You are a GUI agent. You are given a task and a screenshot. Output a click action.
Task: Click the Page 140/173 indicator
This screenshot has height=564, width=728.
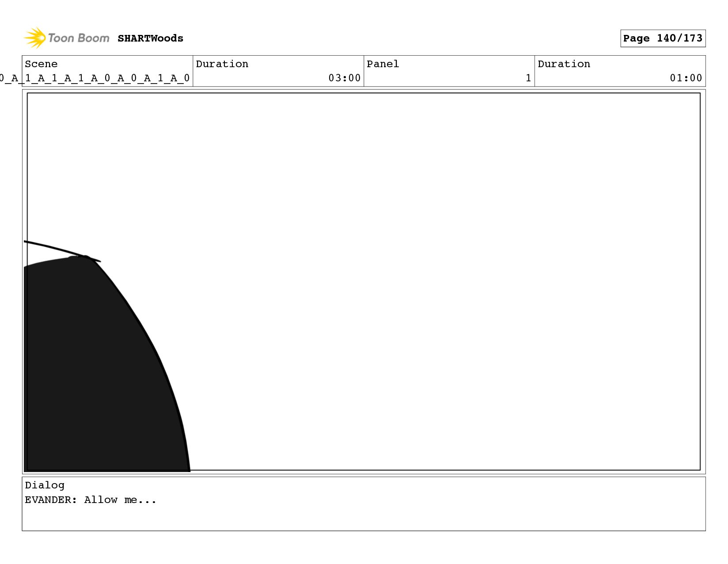[663, 38]
